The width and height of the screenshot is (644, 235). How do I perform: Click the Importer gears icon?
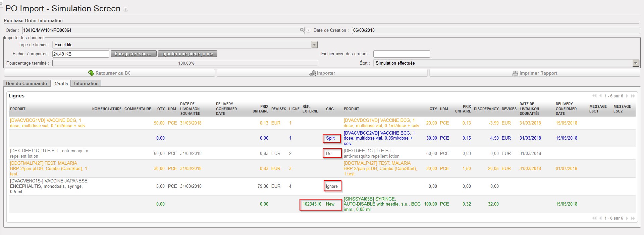point(312,73)
